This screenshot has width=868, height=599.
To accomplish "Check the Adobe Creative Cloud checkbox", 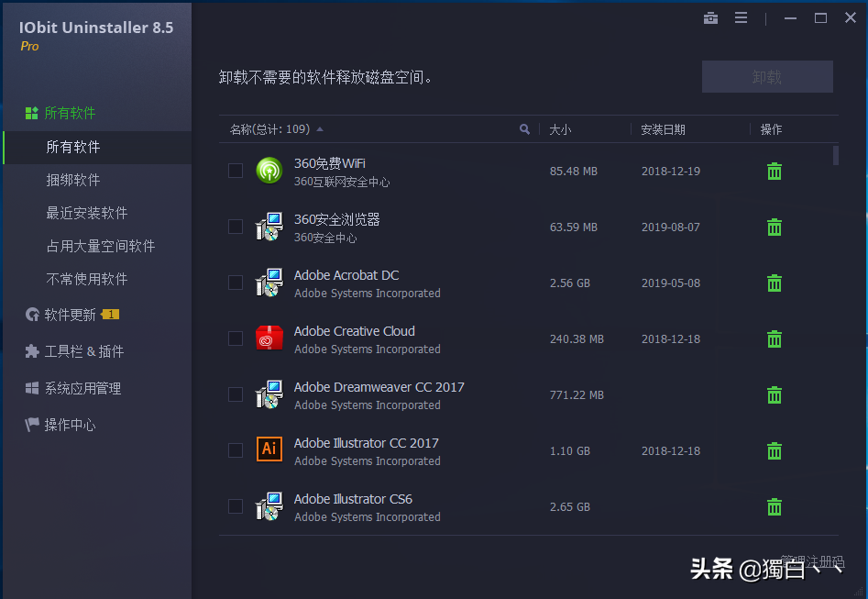I will (x=235, y=338).
